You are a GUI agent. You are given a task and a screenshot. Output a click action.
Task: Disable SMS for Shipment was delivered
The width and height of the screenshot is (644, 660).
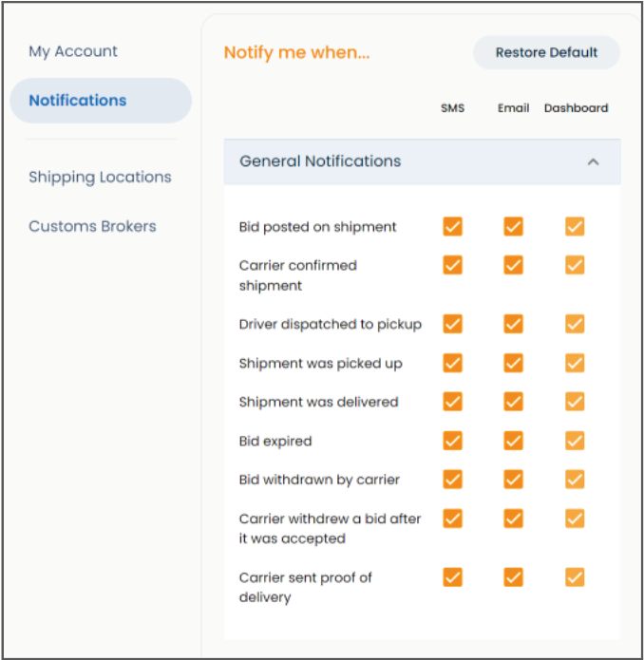coord(452,402)
